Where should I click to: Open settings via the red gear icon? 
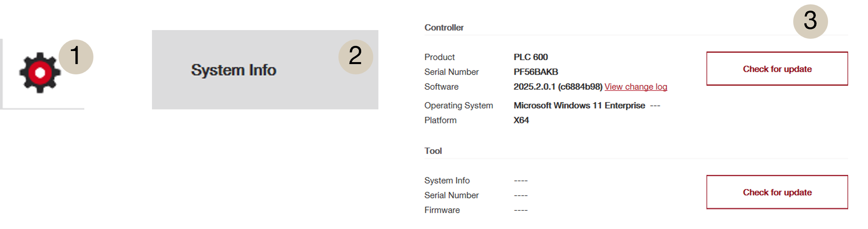tap(40, 73)
